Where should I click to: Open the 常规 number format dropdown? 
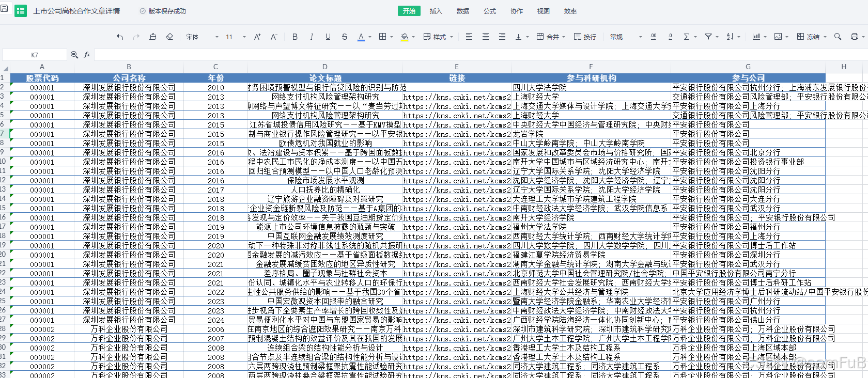pos(626,37)
